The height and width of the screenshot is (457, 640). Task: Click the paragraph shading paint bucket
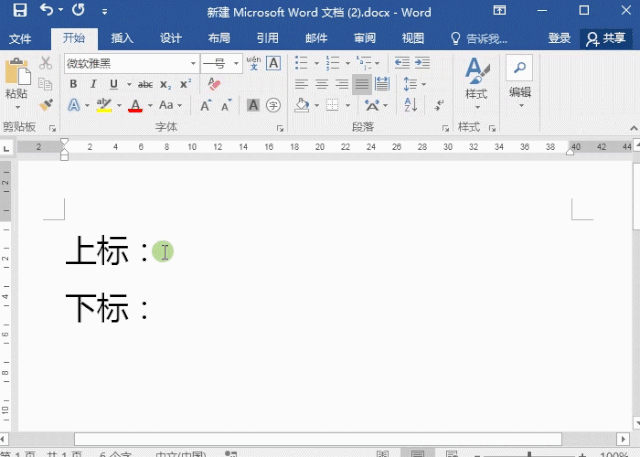click(302, 105)
